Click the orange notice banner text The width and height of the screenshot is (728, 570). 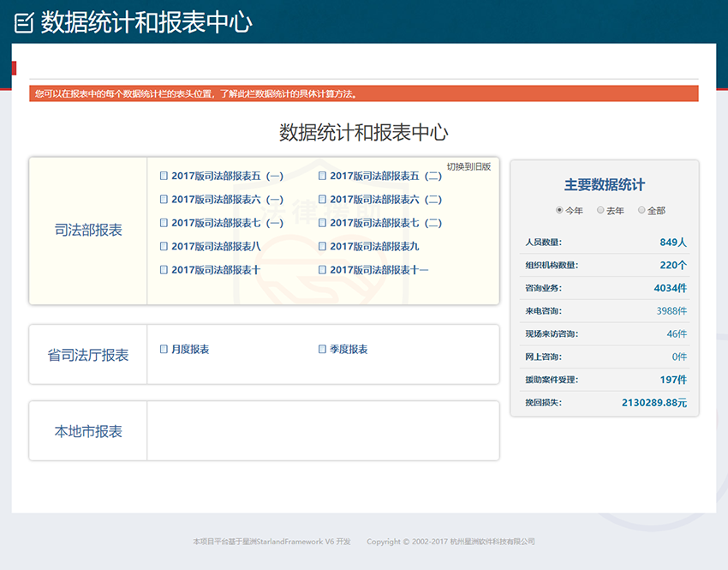pyautogui.click(x=196, y=93)
